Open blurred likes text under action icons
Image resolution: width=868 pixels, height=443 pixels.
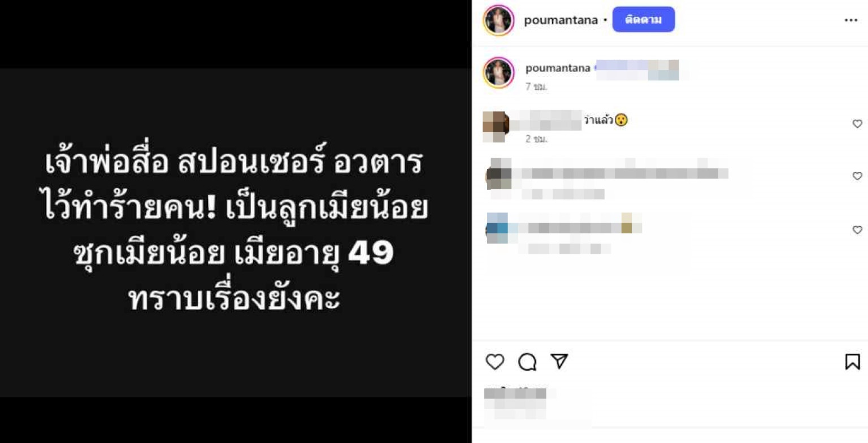[515, 394]
